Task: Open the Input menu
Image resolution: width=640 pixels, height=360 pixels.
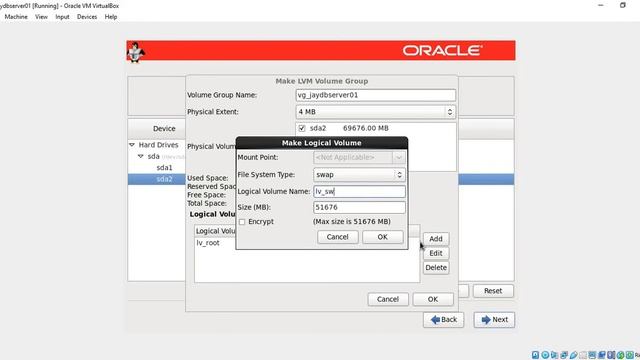Action: [62, 17]
